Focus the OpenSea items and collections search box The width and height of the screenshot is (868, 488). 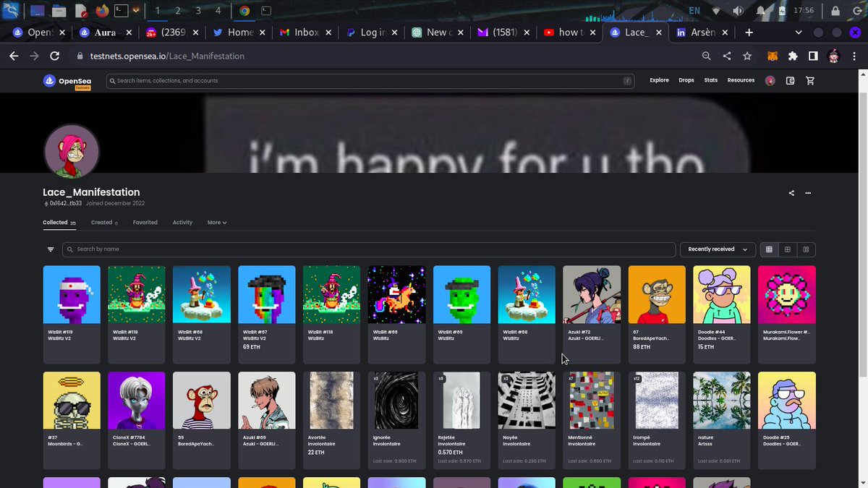coord(370,81)
